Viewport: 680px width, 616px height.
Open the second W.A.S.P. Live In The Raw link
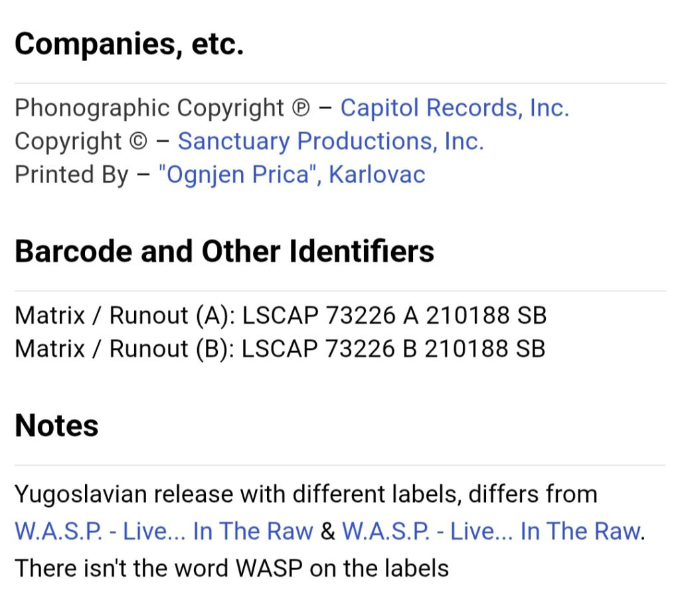click(491, 531)
